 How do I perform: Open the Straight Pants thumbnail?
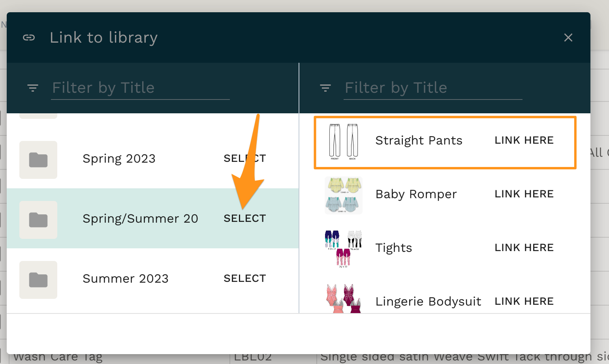(x=344, y=141)
